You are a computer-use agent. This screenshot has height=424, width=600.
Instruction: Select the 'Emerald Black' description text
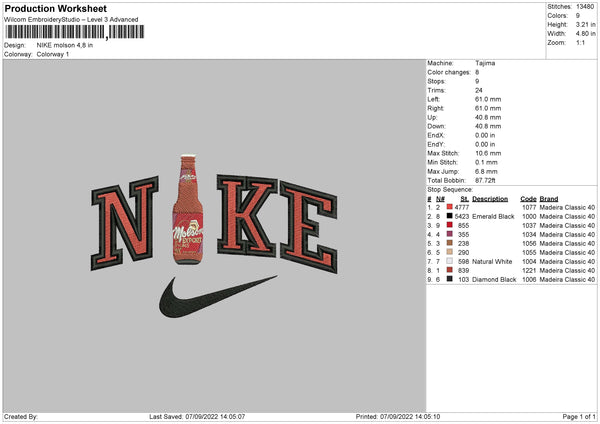493,217
